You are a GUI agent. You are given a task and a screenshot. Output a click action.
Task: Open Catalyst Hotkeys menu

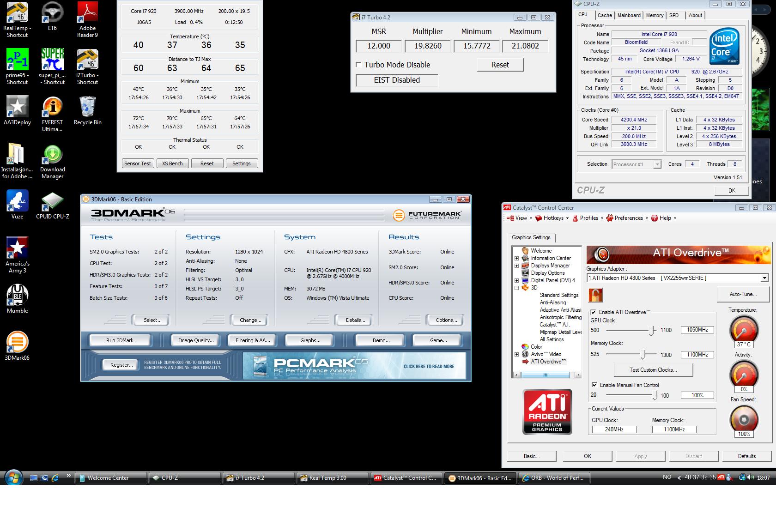pos(552,218)
